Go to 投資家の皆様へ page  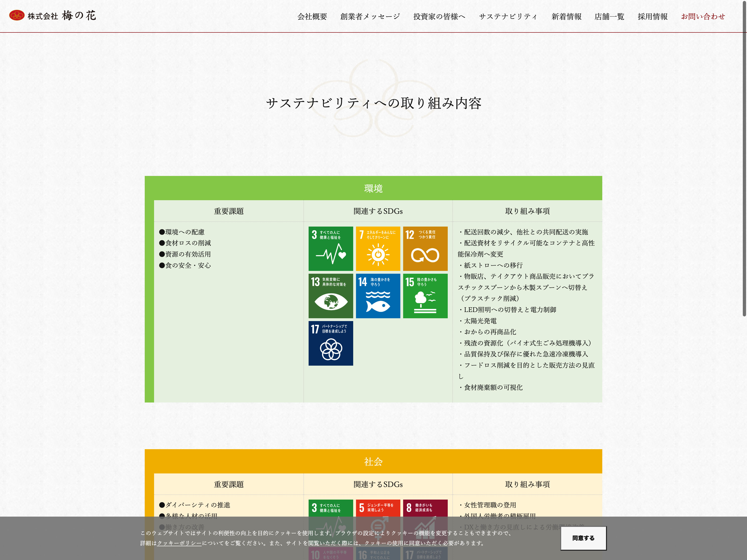click(x=439, y=17)
